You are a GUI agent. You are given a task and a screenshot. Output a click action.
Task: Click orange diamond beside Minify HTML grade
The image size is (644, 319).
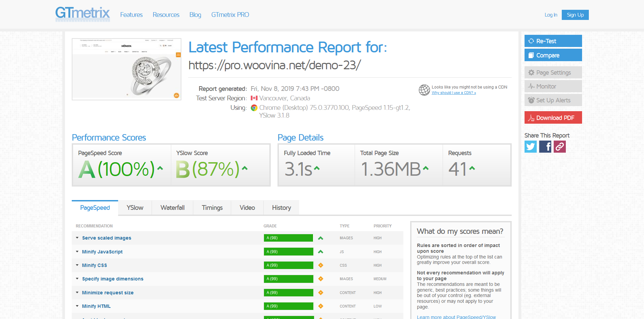point(320,306)
